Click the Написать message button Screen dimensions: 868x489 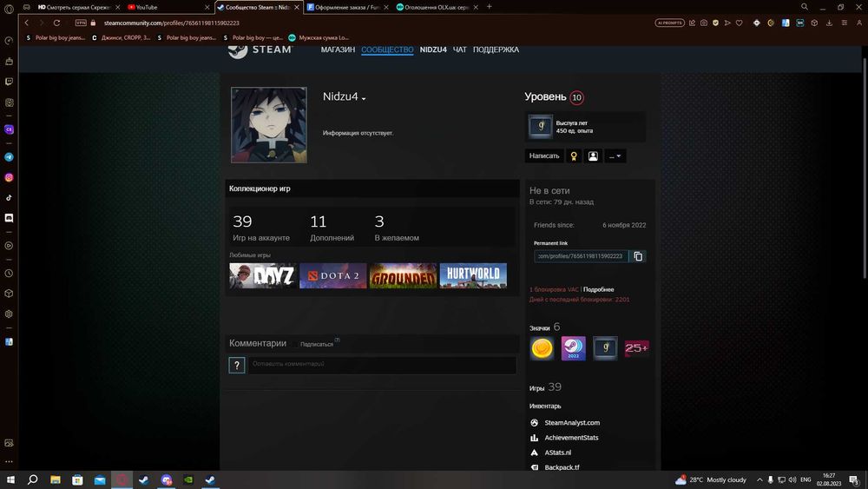(x=544, y=156)
